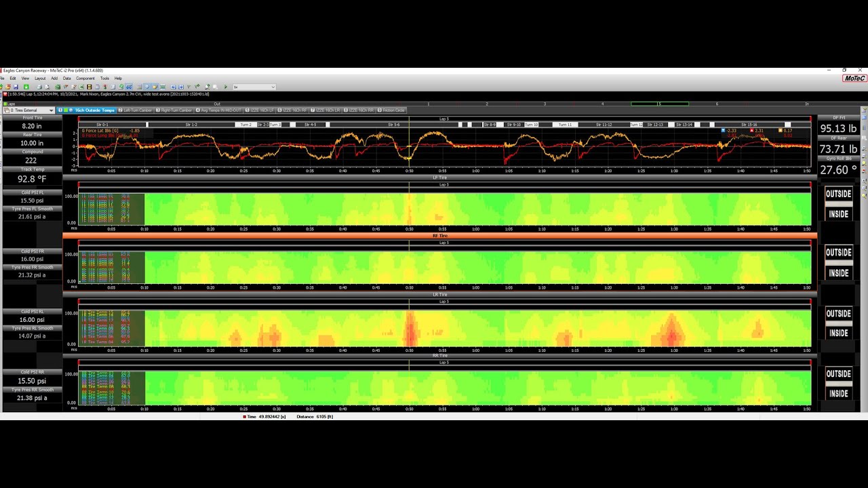Click the Time 49.892442 status bar readout
This screenshot has height=488, width=868.
[x=265, y=417]
